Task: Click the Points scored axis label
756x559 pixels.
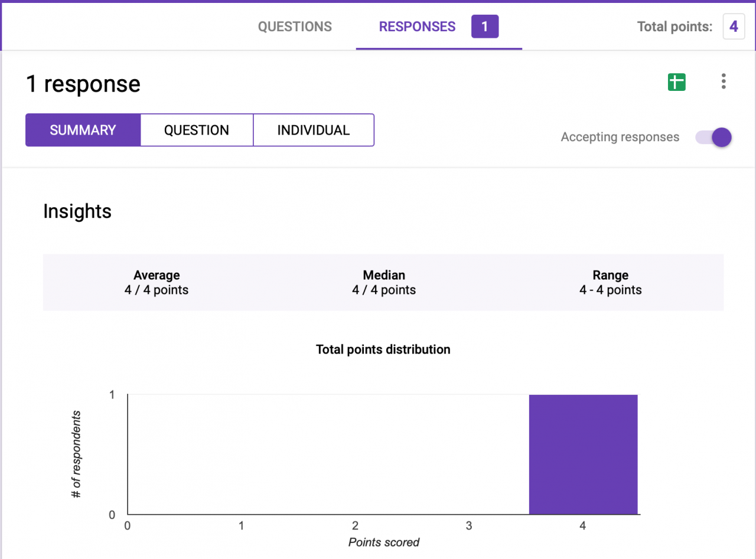Action: 383,542
